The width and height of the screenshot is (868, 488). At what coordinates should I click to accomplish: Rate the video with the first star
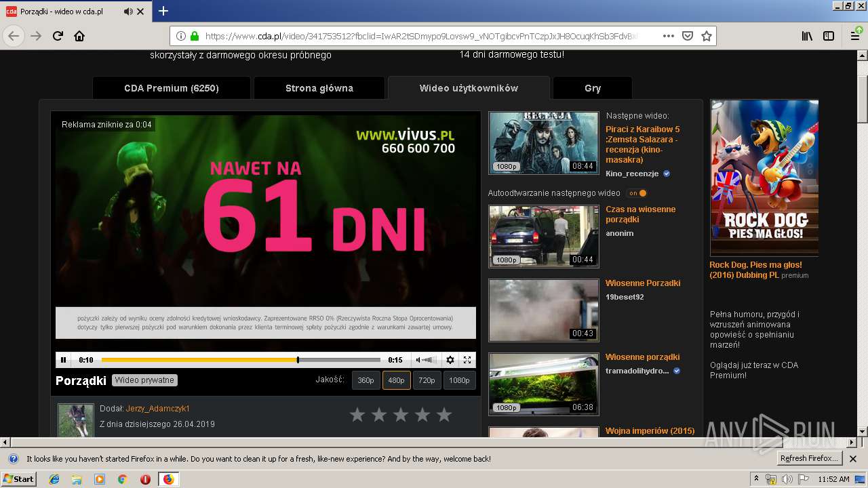pyautogui.click(x=357, y=415)
